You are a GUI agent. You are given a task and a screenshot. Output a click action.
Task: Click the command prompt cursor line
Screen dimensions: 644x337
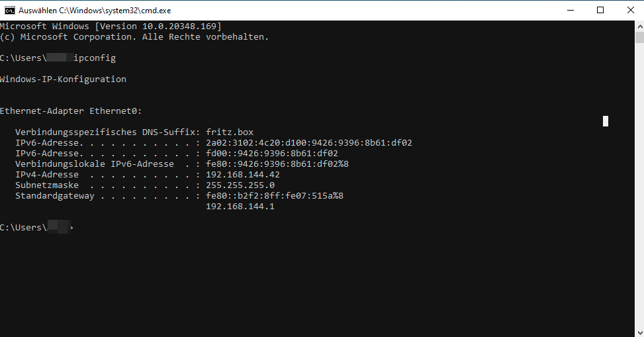click(37, 227)
